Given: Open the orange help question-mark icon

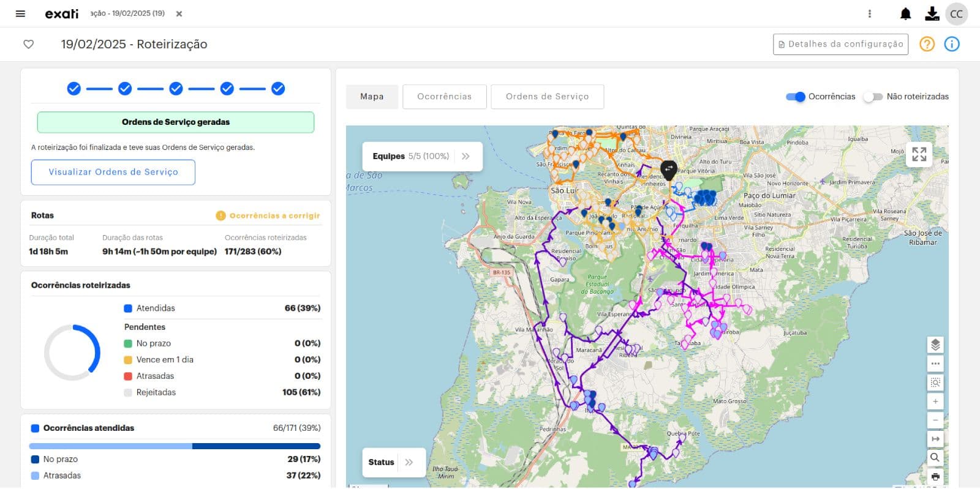Looking at the screenshot, I should 927,44.
